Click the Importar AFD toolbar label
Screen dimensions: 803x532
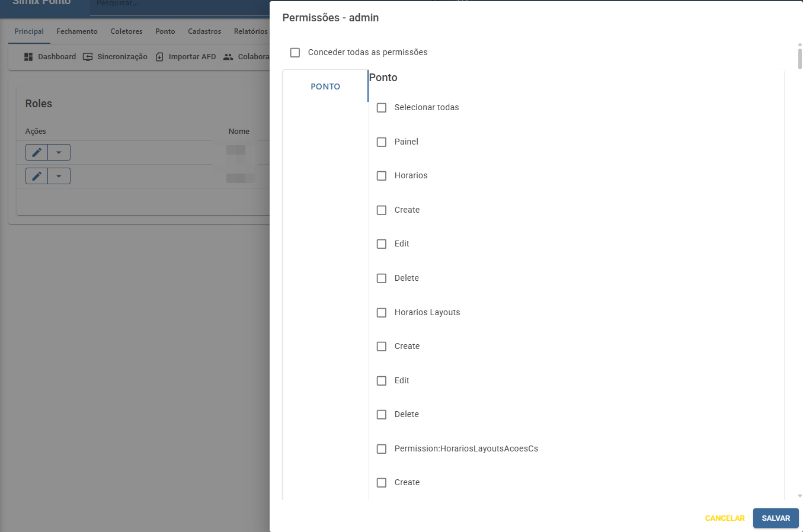192,57
